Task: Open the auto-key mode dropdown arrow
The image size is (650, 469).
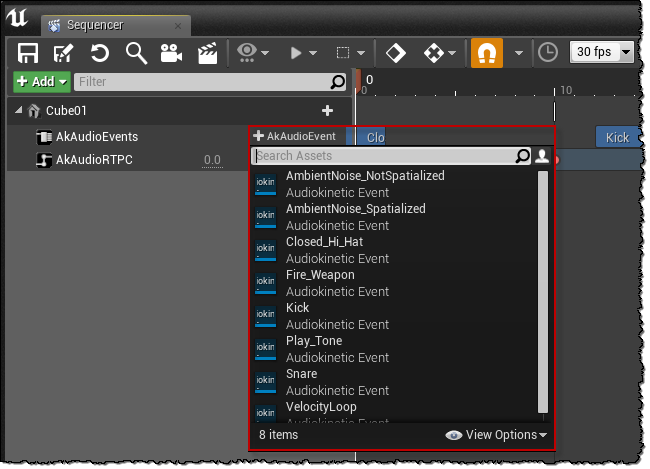Action: [x=452, y=53]
